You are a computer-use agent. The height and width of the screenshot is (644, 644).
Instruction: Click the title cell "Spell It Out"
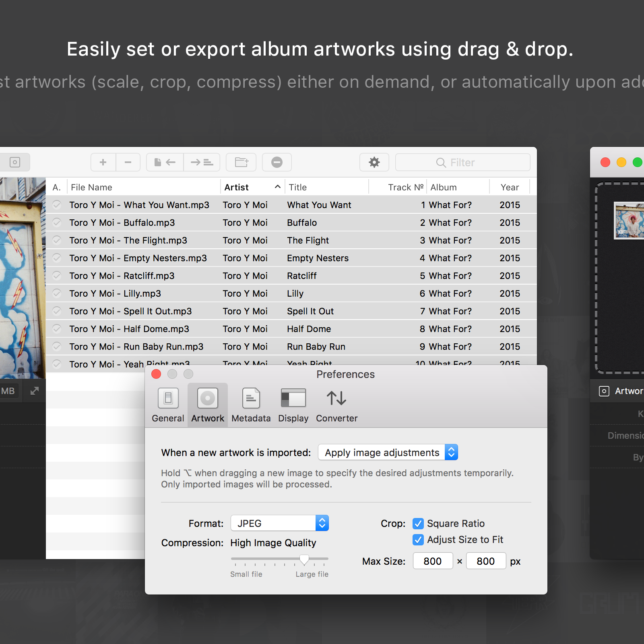click(x=310, y=311)
